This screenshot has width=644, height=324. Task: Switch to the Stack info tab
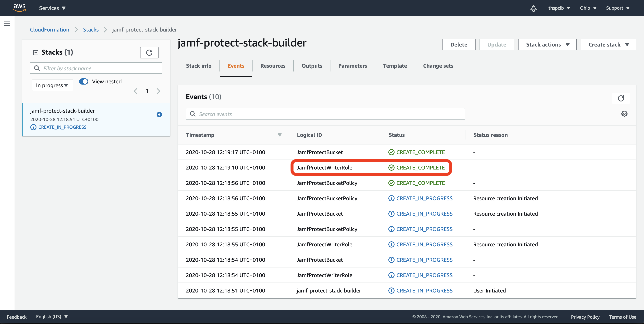(x=198, y=66)
